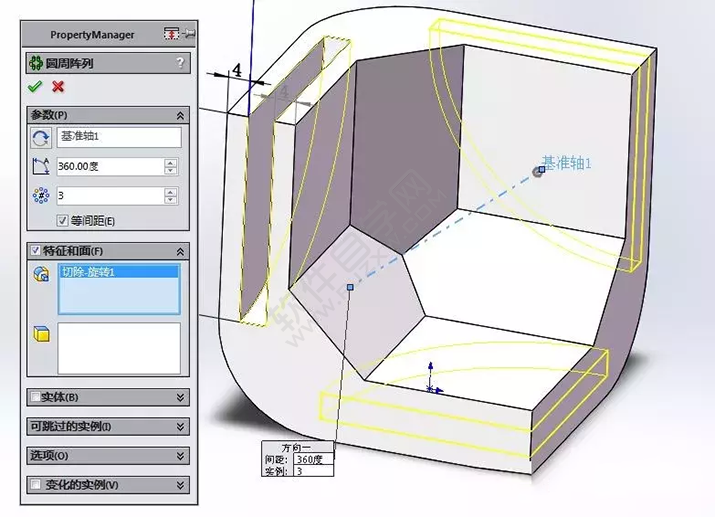
Task: Expand the 可跳过的实例(I) section
Action: (x=180, y=426)
